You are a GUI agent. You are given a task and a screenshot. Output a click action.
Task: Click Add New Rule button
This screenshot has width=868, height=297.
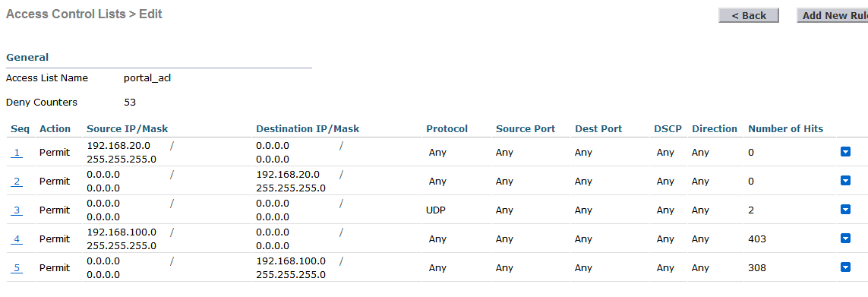832,15
